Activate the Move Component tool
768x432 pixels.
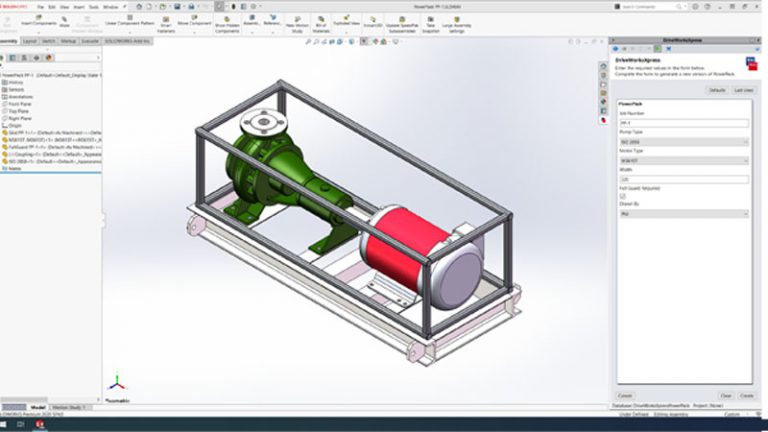point(193,20)
